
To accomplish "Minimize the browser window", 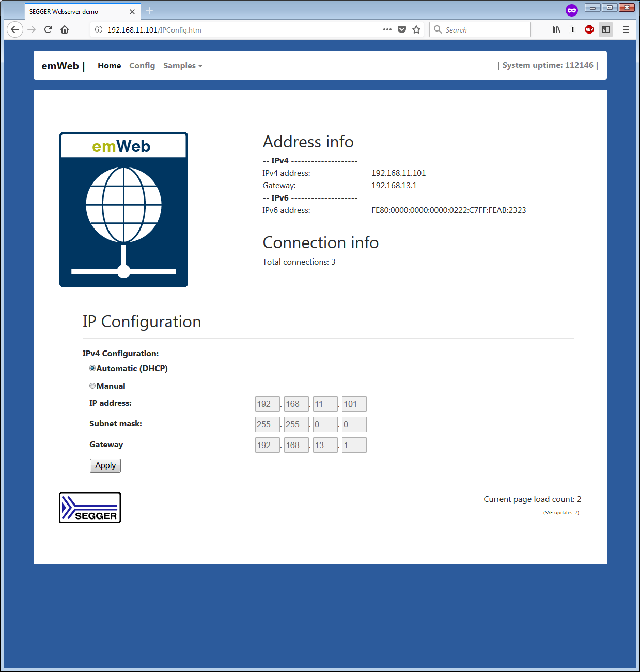I will click(x=592, y=8).
